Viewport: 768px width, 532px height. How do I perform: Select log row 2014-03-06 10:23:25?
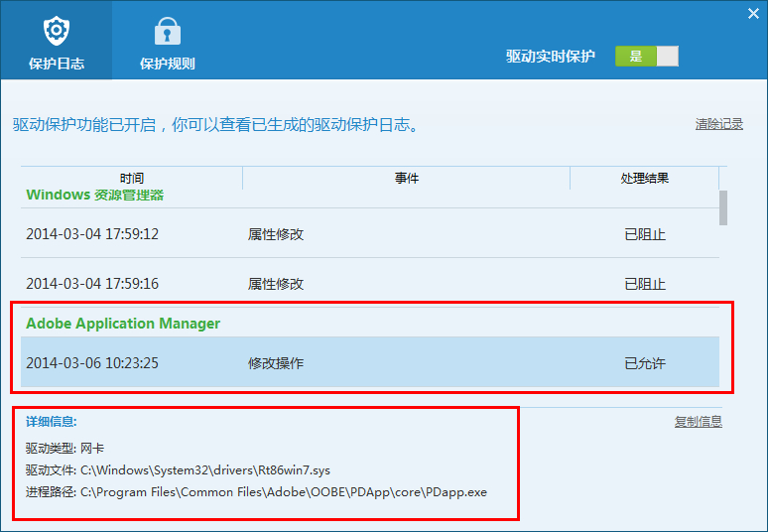(x=370, y=363)
